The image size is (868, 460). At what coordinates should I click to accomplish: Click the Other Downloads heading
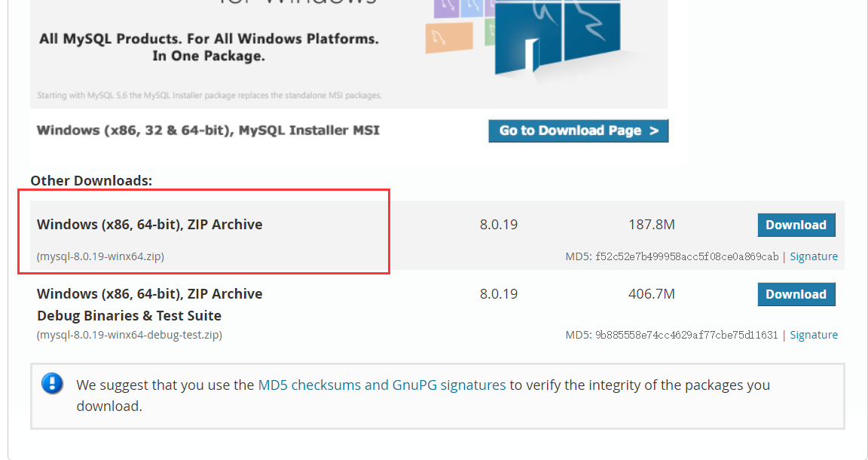tap(91, 181)
